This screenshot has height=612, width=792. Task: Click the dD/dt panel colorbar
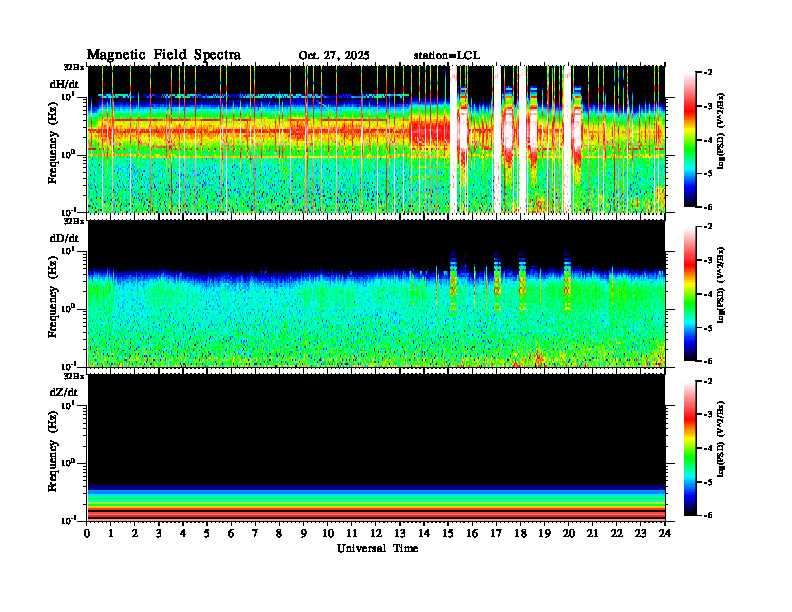point(690,293)
